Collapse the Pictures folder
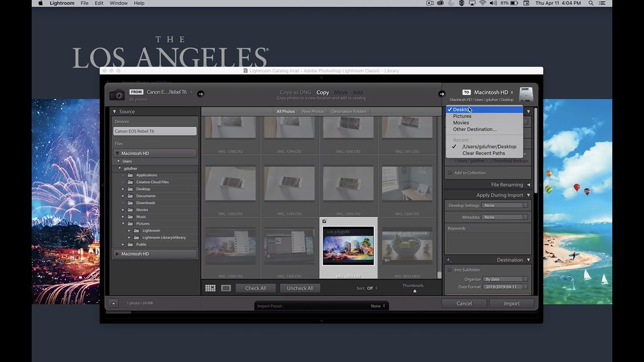This screenshot has width=644, height=362. [123, 224]
